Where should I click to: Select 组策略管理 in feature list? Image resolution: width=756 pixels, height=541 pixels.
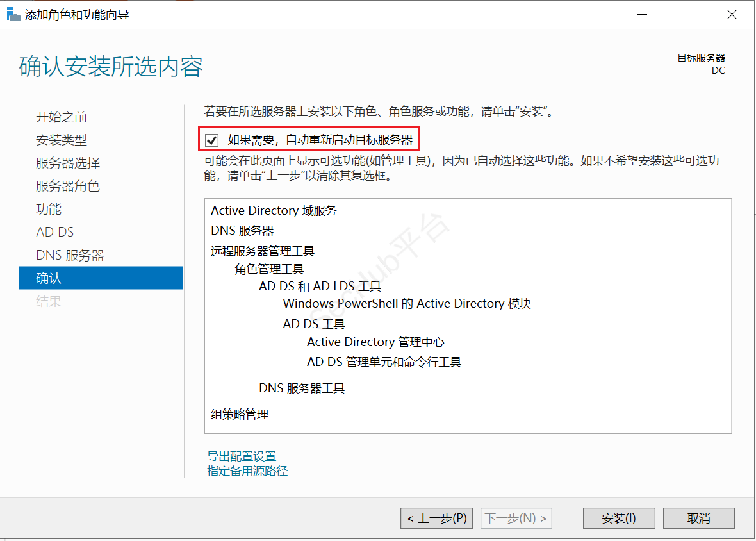[x=240, y=414]
